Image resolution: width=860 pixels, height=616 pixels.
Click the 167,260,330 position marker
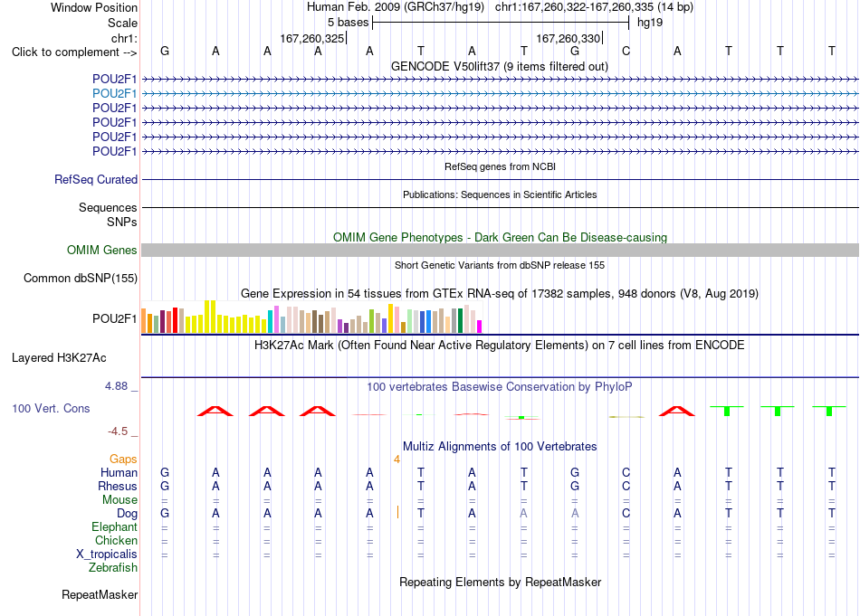[569, 38]
